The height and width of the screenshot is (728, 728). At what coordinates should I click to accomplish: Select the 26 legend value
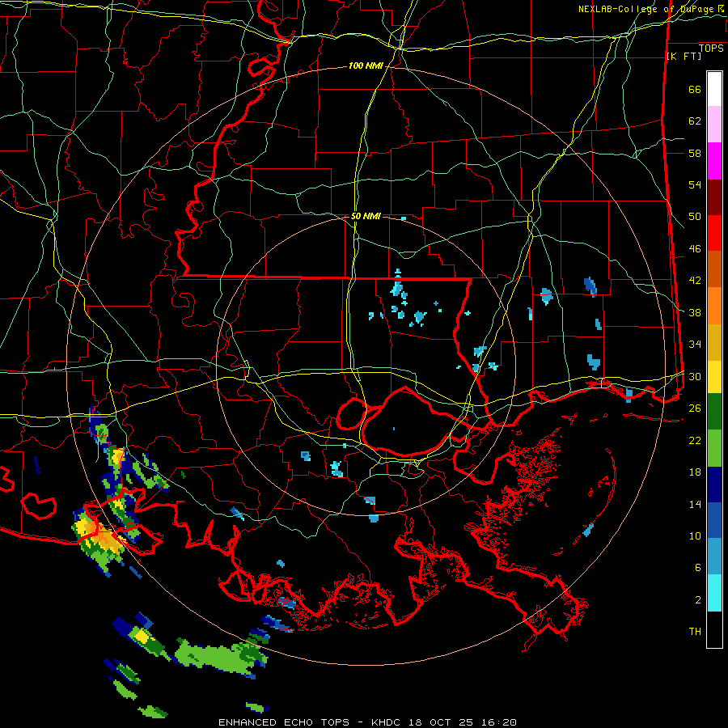[695, 408]
